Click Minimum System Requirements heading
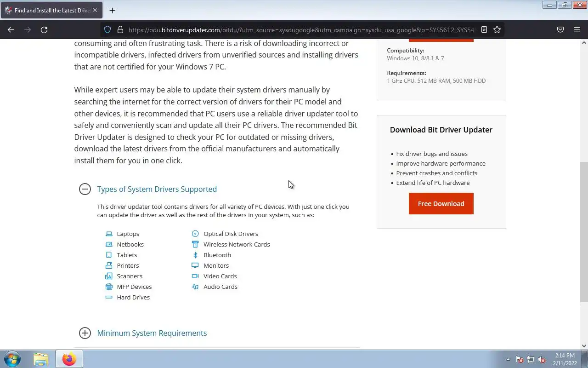Viewport: 588px width, 368px height. [x=152, y=333]
